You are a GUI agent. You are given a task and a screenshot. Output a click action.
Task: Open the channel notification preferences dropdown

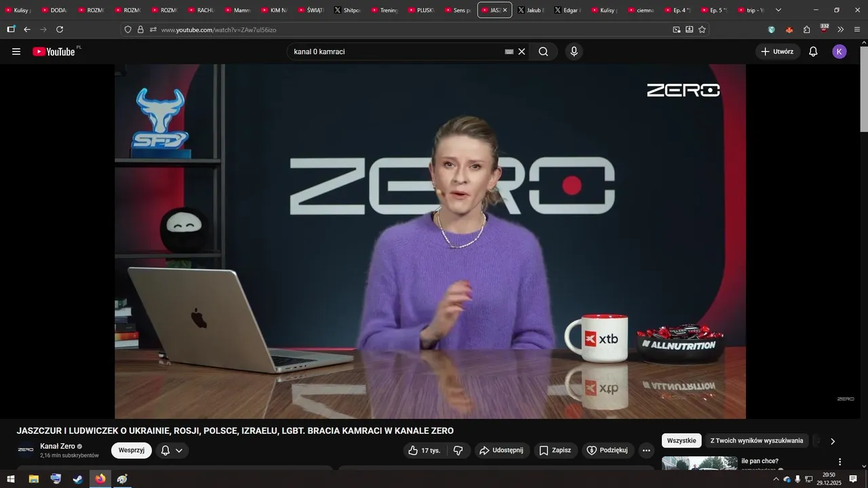[172, 450]
